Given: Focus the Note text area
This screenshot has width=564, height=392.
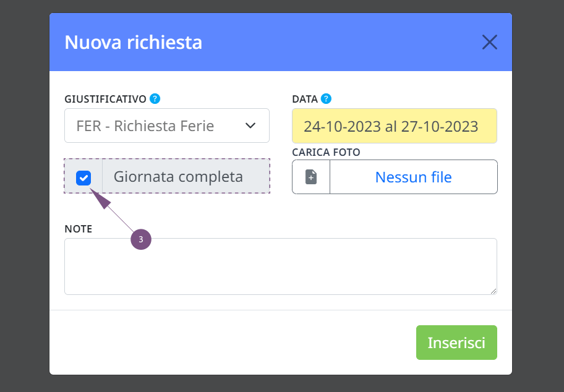Looking at the screenshot, I should coord(281,266).
